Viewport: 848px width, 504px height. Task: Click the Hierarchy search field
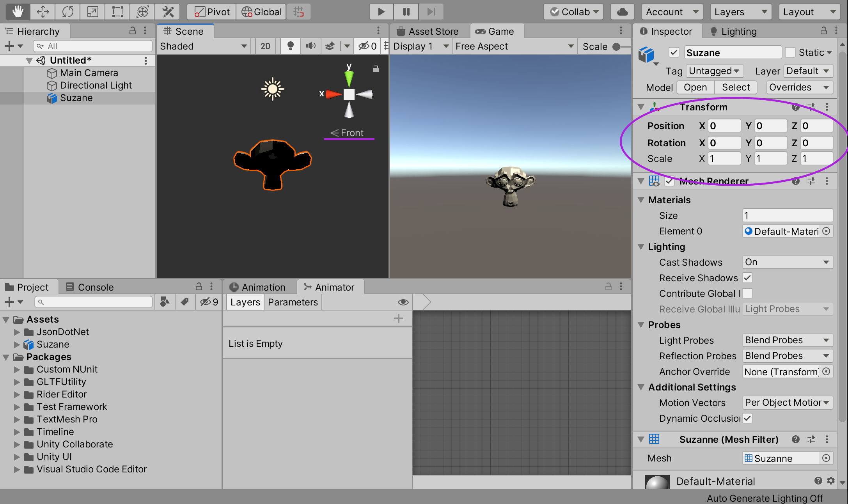pos(92,46)
